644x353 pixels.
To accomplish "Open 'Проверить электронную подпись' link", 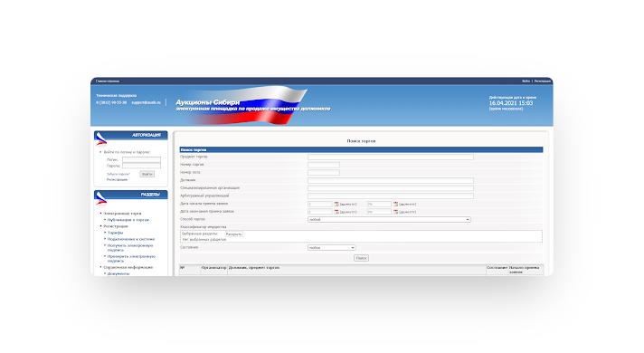I will click(x=131, y=259).
